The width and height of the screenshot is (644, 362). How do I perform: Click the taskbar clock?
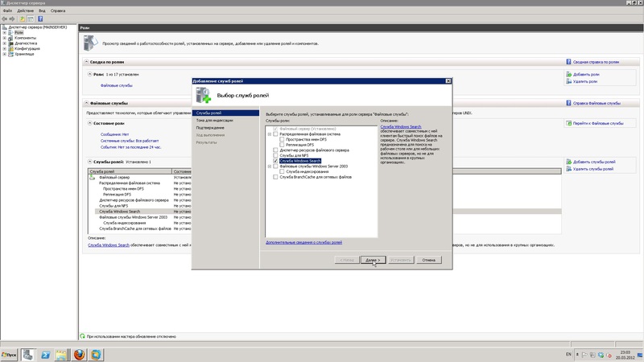625,355
